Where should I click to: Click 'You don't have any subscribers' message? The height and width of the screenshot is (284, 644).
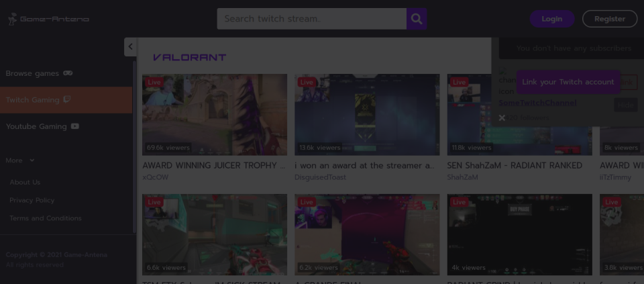point(574,48)
